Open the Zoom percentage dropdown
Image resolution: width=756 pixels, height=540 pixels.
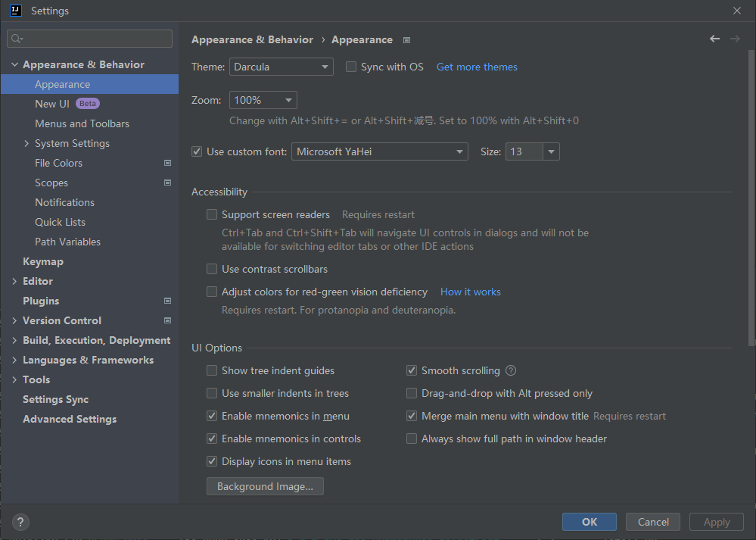[x=263, y=100]
